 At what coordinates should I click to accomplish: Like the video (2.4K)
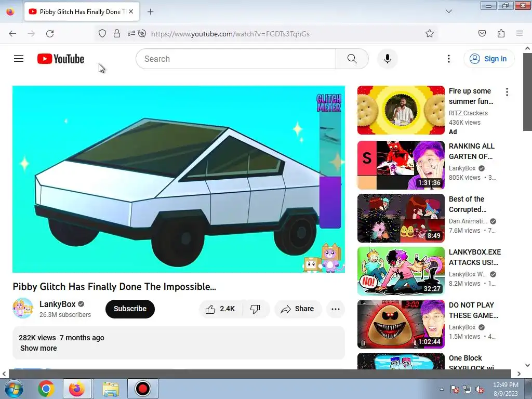(x=220, y=309)
